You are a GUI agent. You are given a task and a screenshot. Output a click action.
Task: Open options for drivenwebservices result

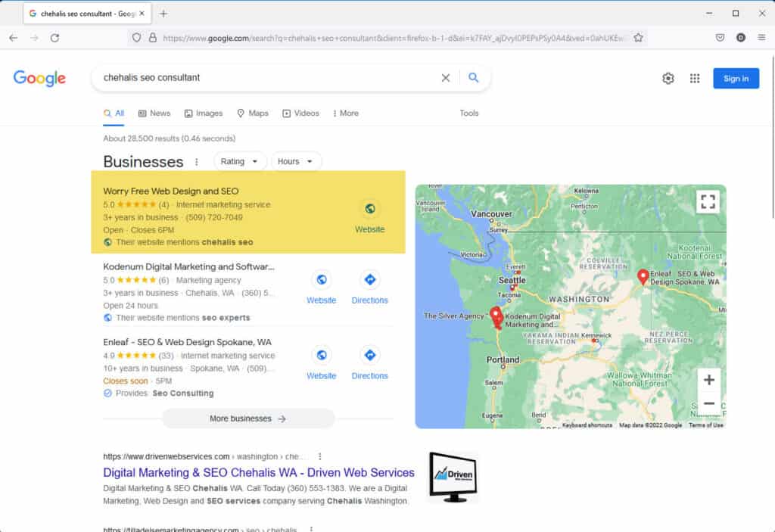coord(320,456)
